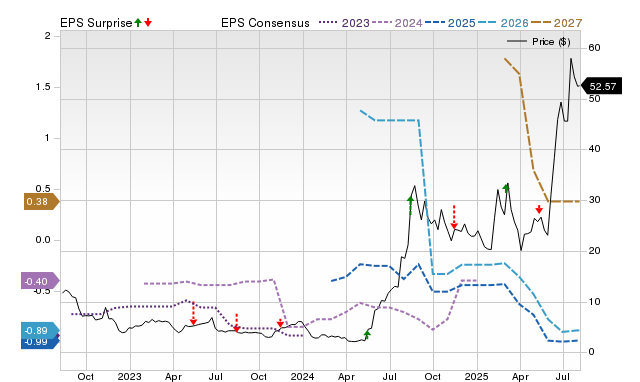The height and width of the screenshot is (382, 640).
Task: Toggle the 2026 consensus legend entry
Action: [503, 23]
